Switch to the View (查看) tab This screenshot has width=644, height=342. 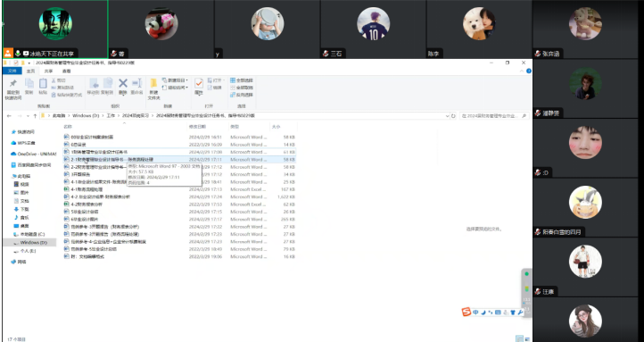[x=66, y=71]
